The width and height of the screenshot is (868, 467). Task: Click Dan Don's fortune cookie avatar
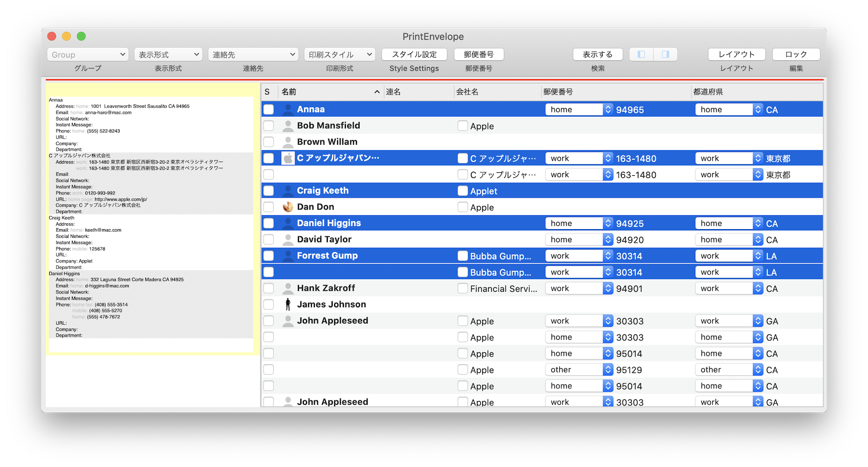pos(288,207)
